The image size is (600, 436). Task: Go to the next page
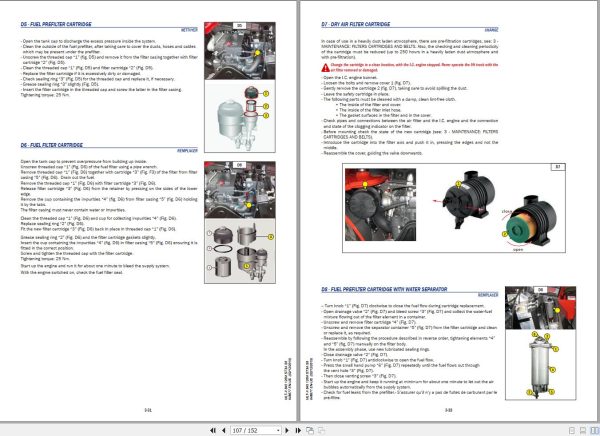click(287, 431)
